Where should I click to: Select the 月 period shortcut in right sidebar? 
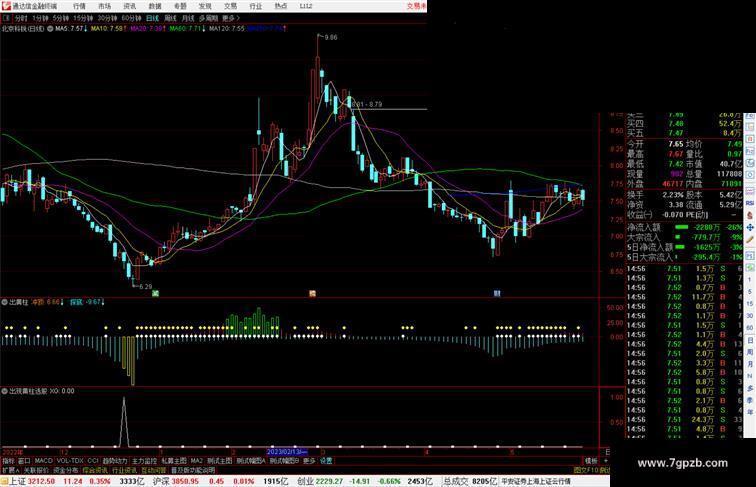(750, 365)
